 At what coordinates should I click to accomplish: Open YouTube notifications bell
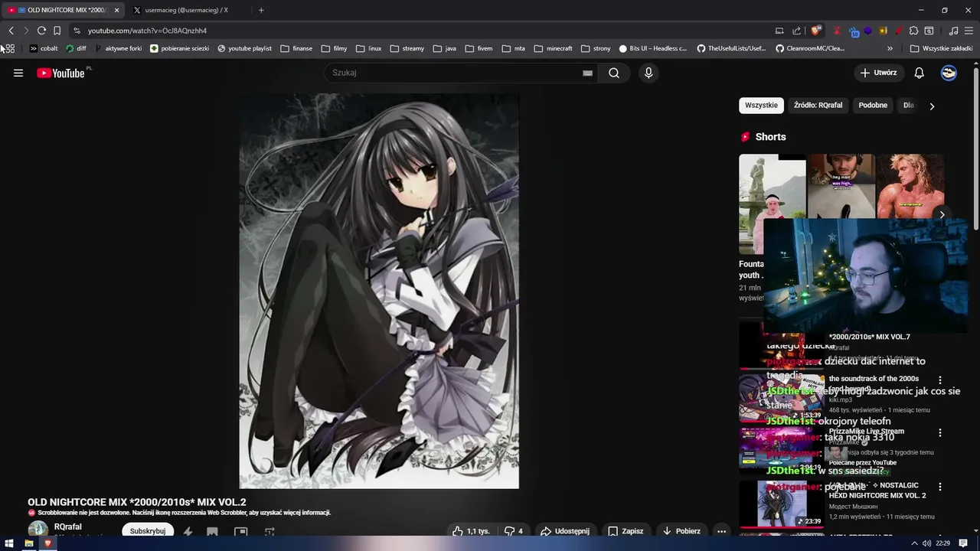pos(920,73)
